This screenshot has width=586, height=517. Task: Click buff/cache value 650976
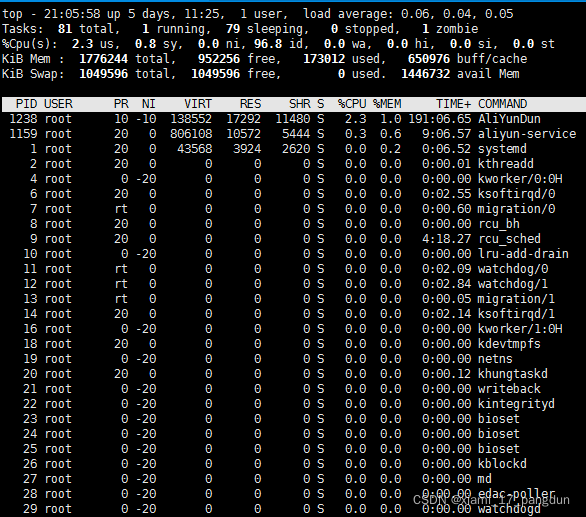429,59
